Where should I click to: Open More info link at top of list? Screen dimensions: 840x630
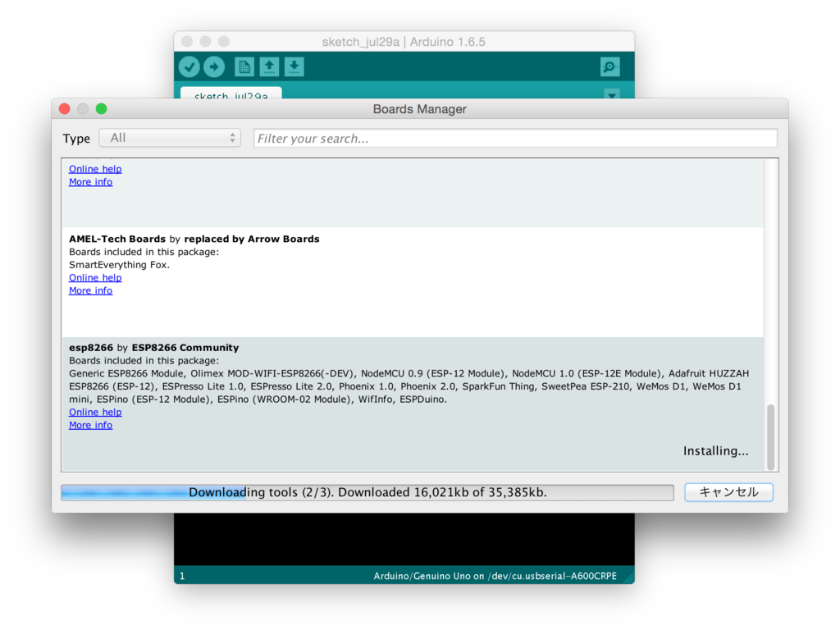[x=90, y=182]
